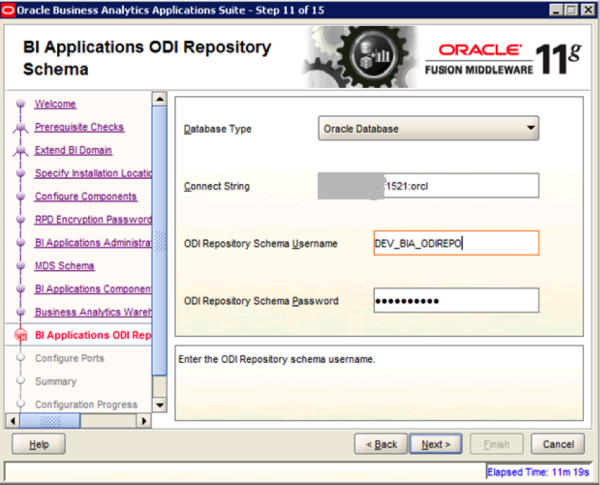The height and width of the screenshot is (485, 600).
Task: Jump to MDS Schema step
Action: [x=64, y=266]
